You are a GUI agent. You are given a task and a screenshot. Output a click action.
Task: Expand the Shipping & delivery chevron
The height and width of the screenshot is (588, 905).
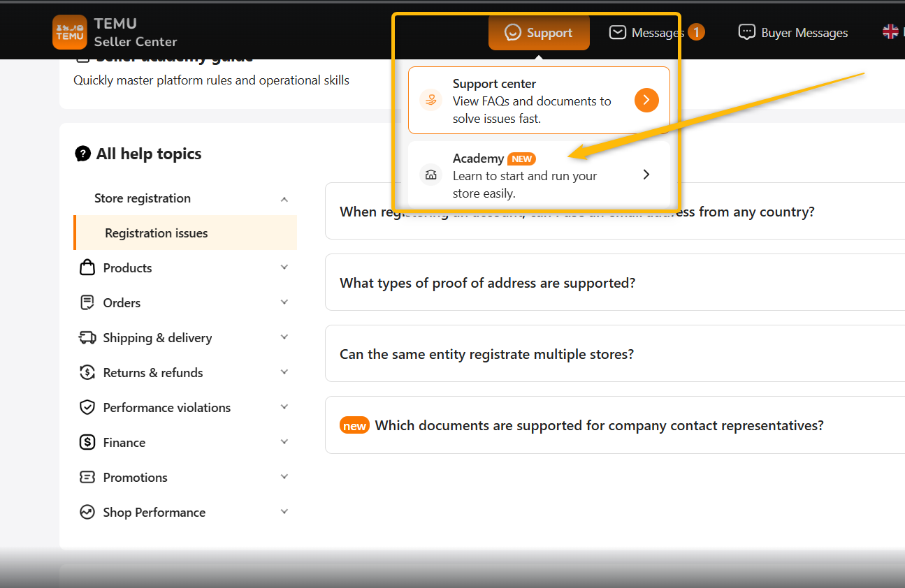pyautogui.click(x=284, y=337)
